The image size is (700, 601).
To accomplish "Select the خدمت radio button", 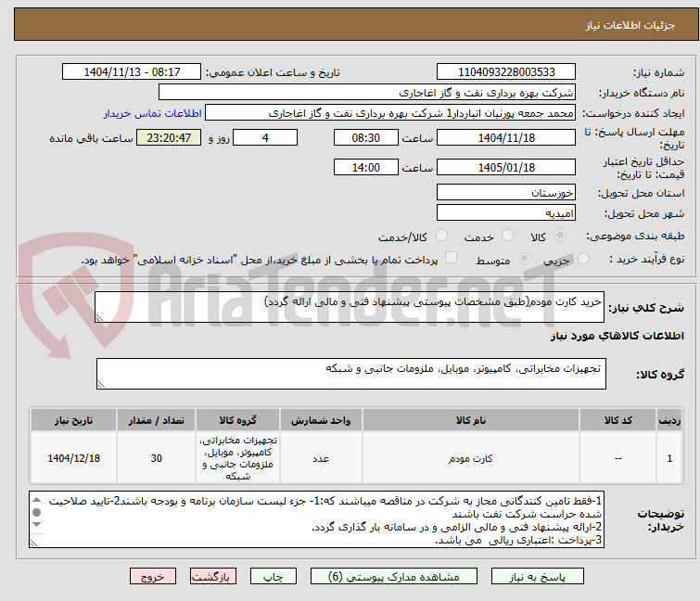I will tap(507, 236).
